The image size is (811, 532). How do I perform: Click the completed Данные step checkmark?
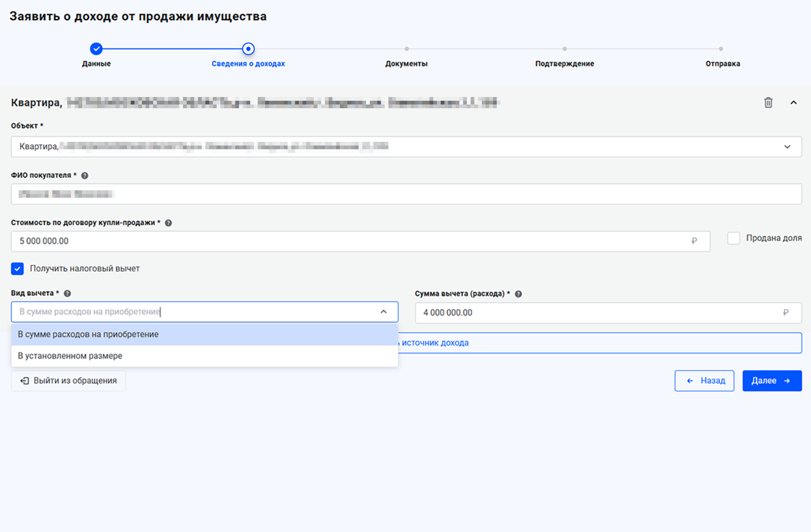click(x=96, y=49)
